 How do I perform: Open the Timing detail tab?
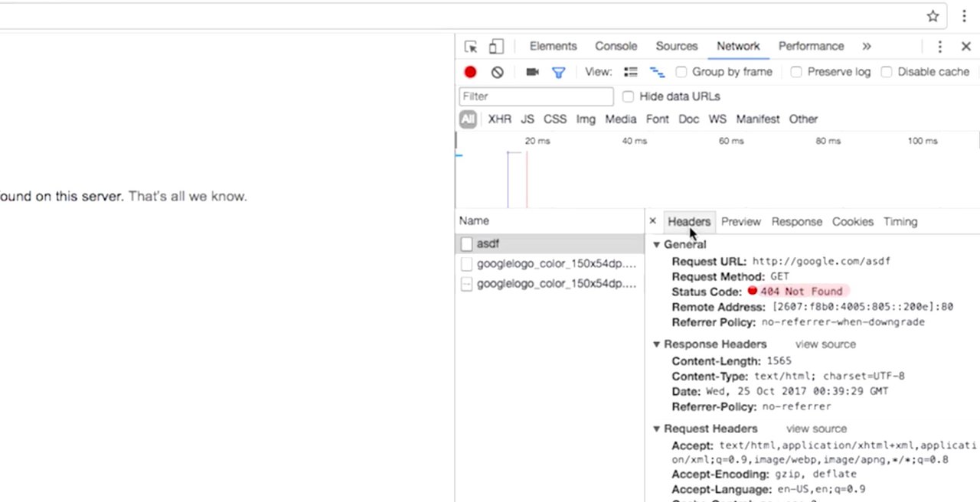click(x=900, y=221)
